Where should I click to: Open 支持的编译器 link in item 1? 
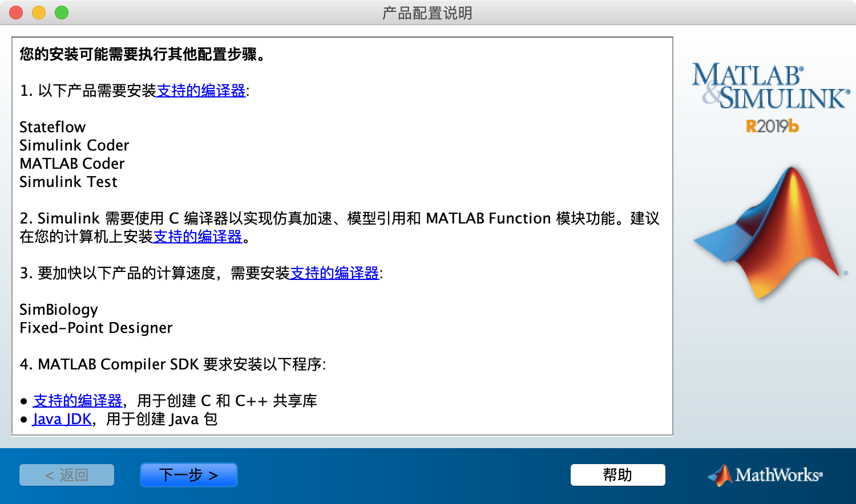pyautogui.click(x=201, y=91)
